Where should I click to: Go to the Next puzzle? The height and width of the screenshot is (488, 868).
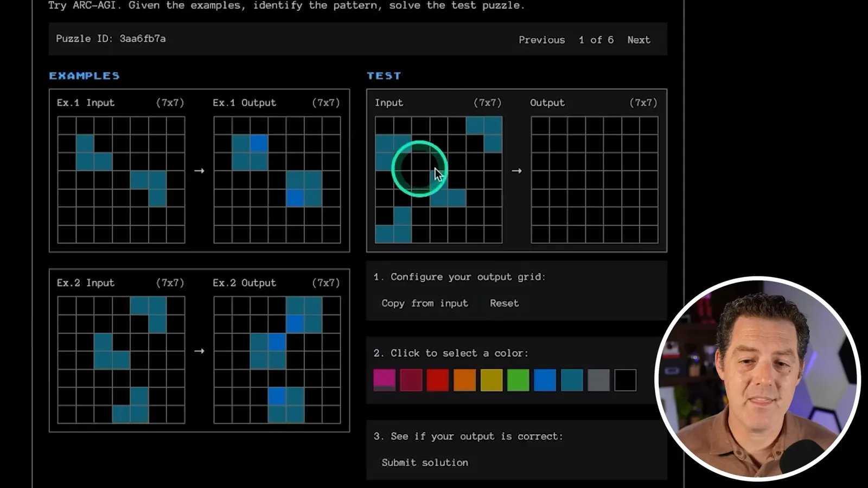tap(639, 40)
